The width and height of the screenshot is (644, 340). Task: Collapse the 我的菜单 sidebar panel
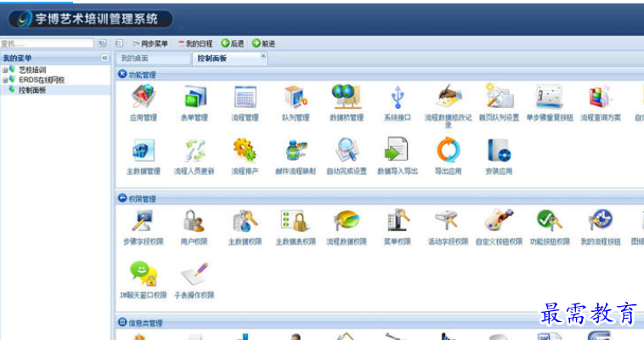pos(105,58)
